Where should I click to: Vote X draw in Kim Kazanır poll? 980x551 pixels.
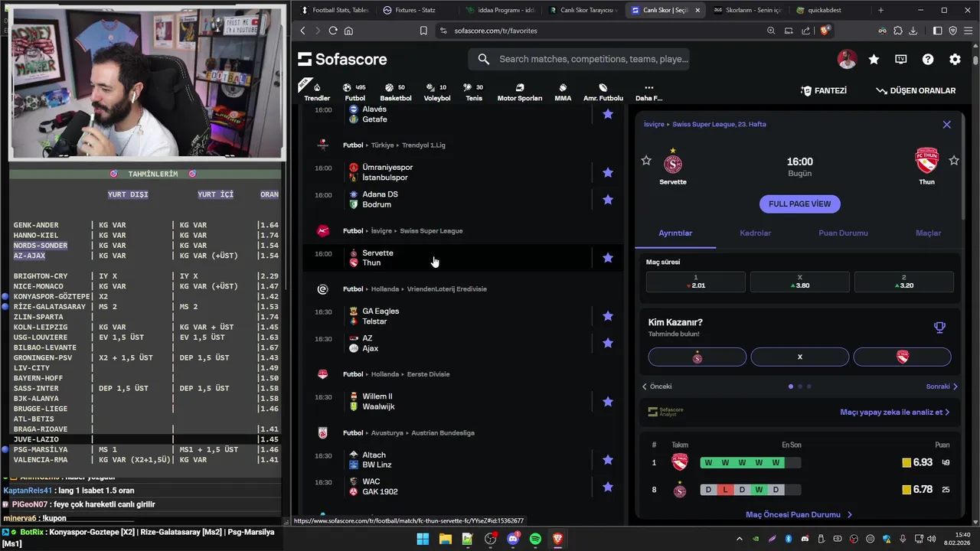pos(800,357)
